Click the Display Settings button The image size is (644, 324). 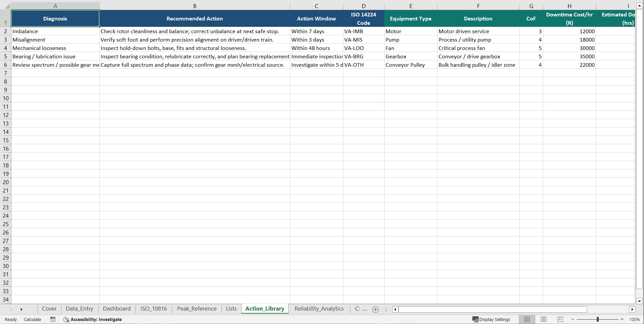point(491,319)
